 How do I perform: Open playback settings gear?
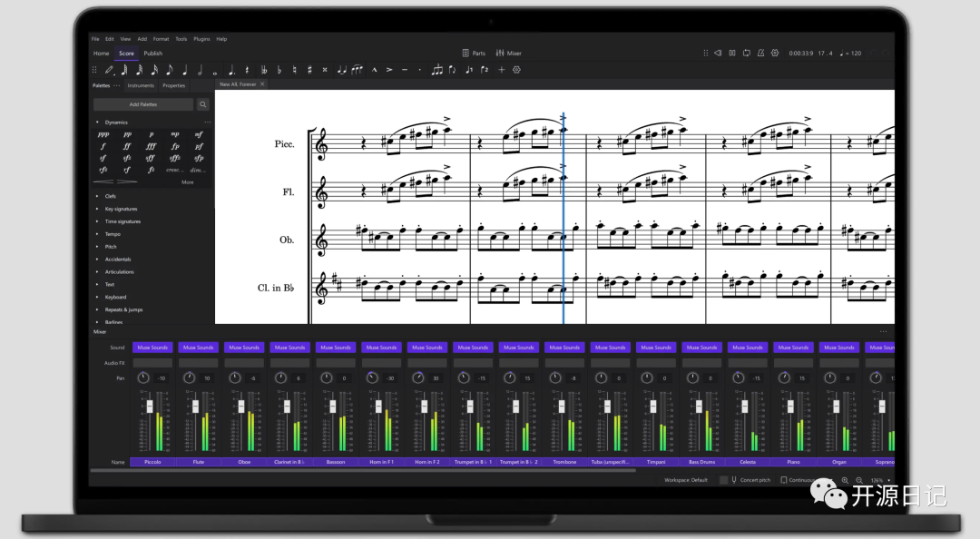tap(775, 54)
